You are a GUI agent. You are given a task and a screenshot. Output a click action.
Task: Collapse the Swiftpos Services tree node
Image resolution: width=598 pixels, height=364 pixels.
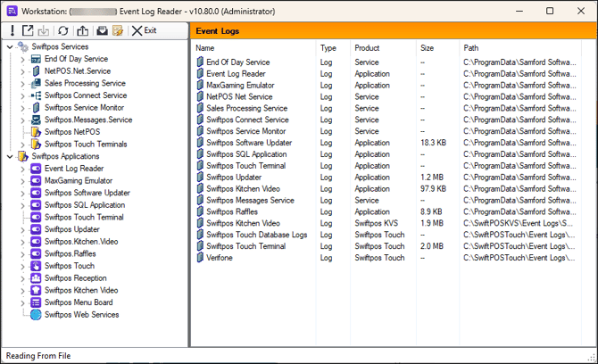10,47
